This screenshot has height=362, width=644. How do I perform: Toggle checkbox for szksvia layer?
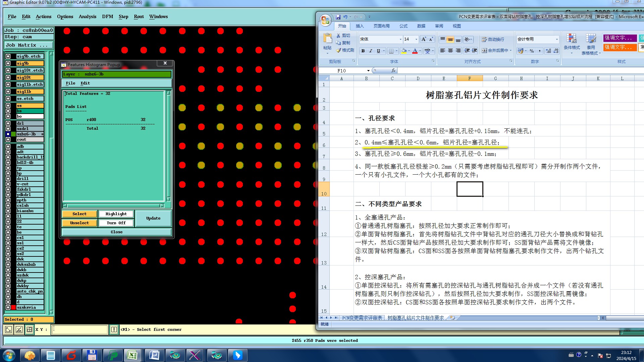pos(8,307)
